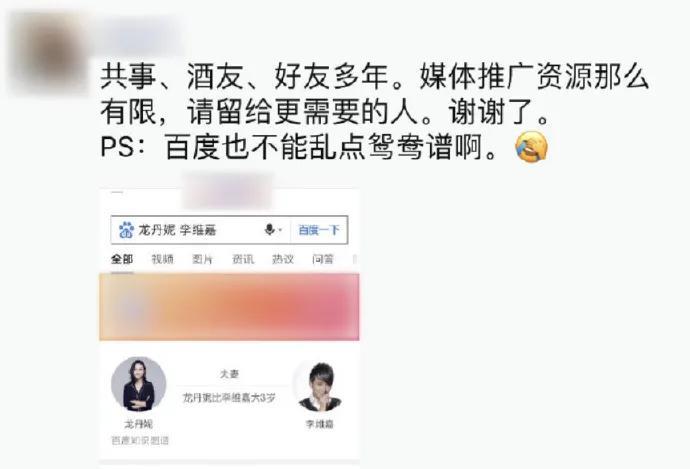
Task: Click the 百度一下 search button
Action: [x=319, y=230]
